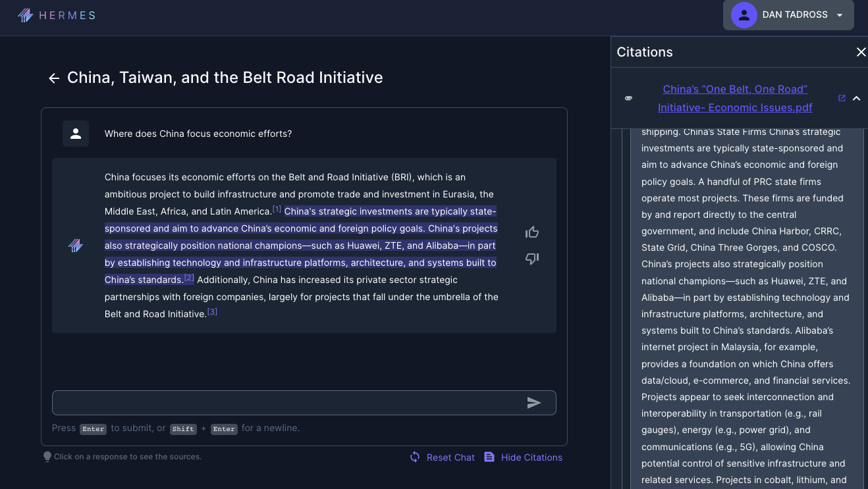Viewport: 868px width, 489px height.
Task: Click the Hermes logo icon
Action: [26, 15]
